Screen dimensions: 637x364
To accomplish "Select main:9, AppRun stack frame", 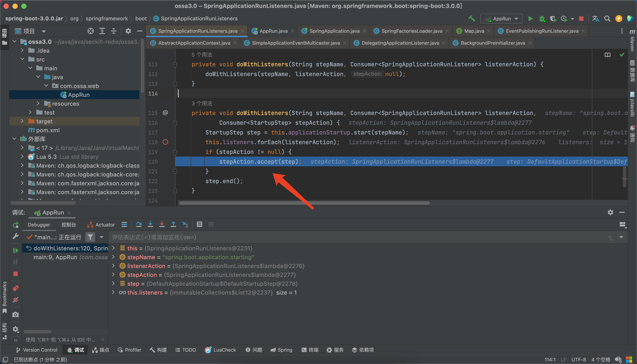I will (x=65, y=257).
